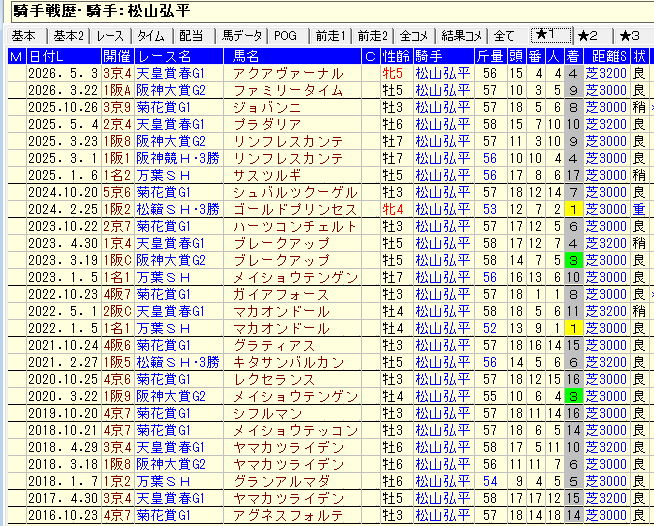Viewport: 654px width, 526px height.
Task: Sort by the レース名 column header
Action: (x=179, y=56)
